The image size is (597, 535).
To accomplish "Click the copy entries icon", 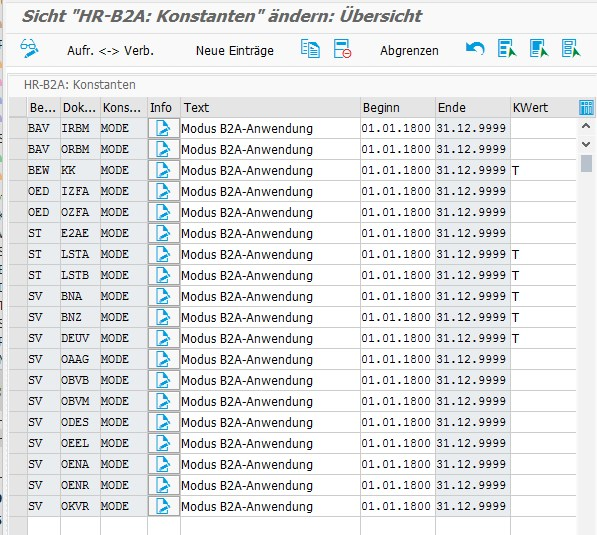I will click(310, 49).
